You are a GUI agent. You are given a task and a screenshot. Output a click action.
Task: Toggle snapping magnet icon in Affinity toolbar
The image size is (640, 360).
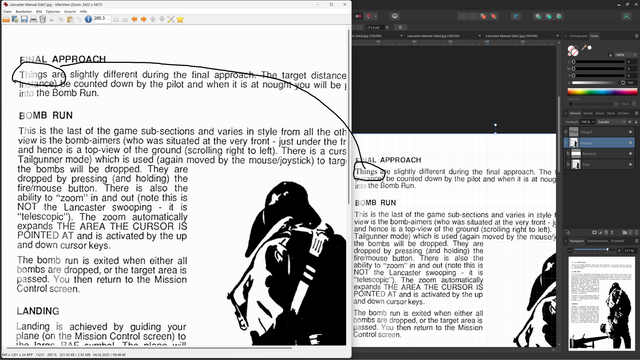368,16
